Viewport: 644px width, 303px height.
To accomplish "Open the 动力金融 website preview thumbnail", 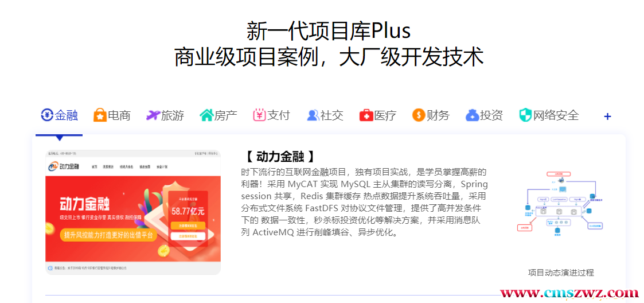I will tap(132, 212).
